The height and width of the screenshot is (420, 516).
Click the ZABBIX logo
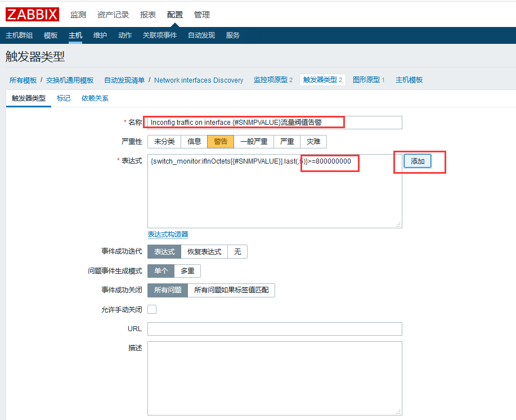click(32, 14)
